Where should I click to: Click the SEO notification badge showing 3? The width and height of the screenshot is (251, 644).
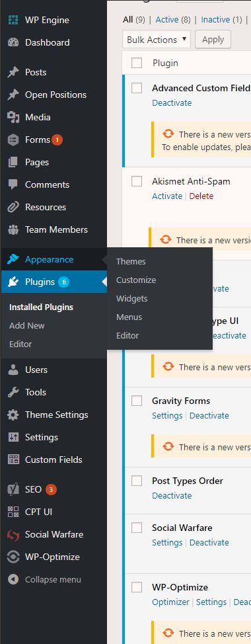click(x=52, y=489)
